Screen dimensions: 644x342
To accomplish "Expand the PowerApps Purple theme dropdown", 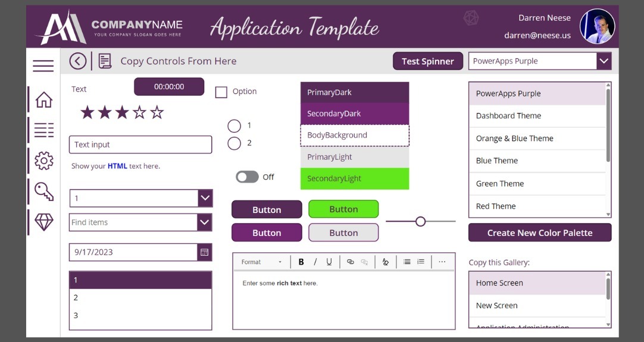I will pyautogui.click(x=604, y=61).
